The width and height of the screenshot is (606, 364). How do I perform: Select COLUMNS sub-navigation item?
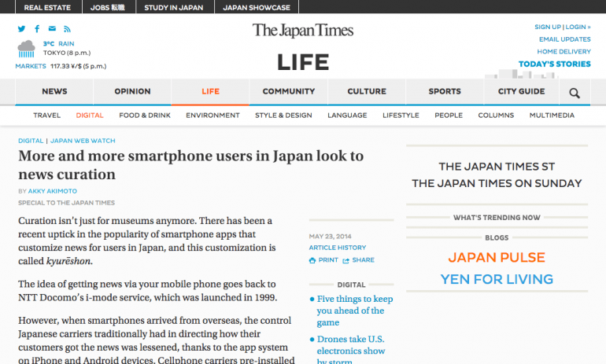click(496, 116)
